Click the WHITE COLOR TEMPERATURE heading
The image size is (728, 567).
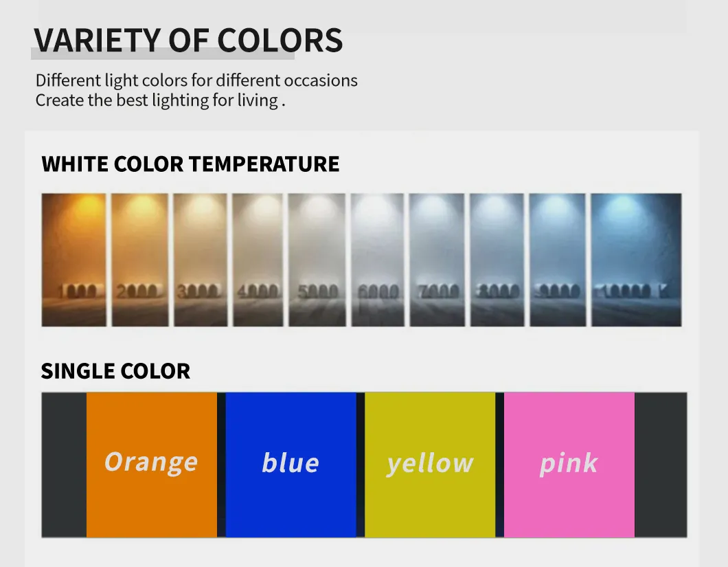(190, 164)
